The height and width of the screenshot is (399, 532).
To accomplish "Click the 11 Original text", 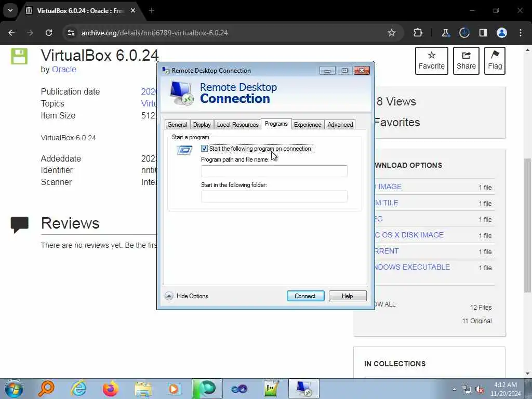I will point(477,321).
